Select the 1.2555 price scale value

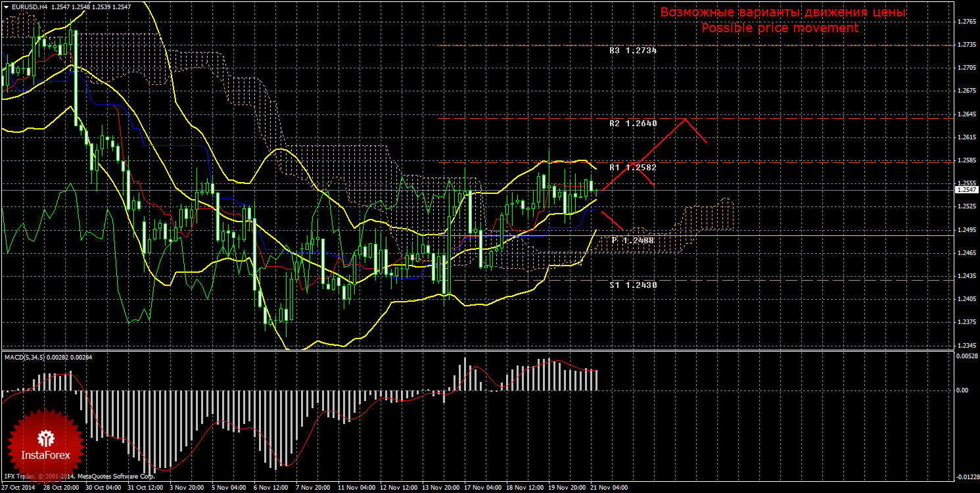coord(968,183)
